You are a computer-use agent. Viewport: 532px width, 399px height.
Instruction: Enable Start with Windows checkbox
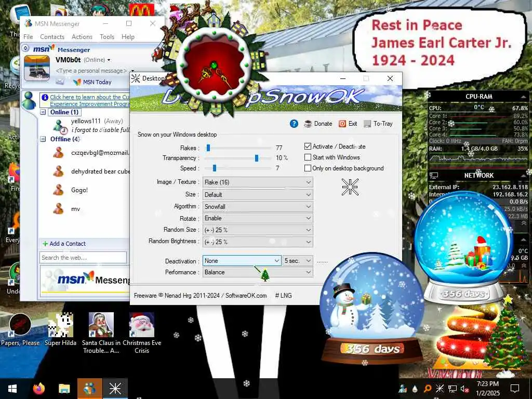coord(308,157)
